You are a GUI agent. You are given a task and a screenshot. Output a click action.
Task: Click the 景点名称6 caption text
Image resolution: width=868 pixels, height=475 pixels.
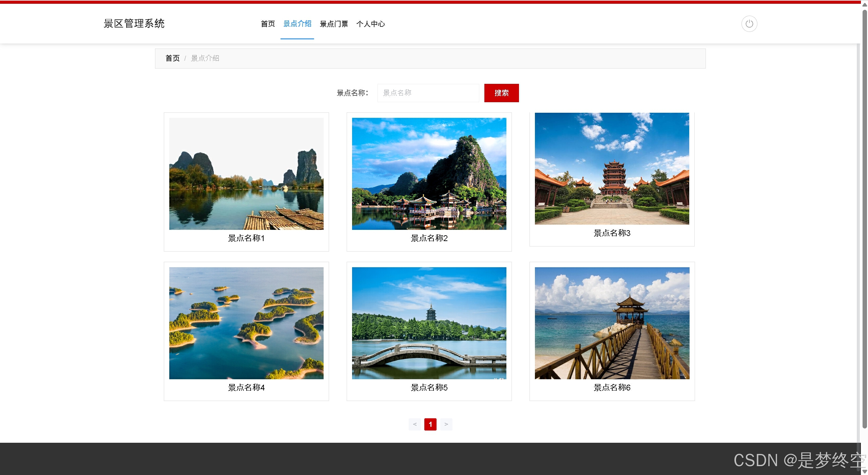612,387
